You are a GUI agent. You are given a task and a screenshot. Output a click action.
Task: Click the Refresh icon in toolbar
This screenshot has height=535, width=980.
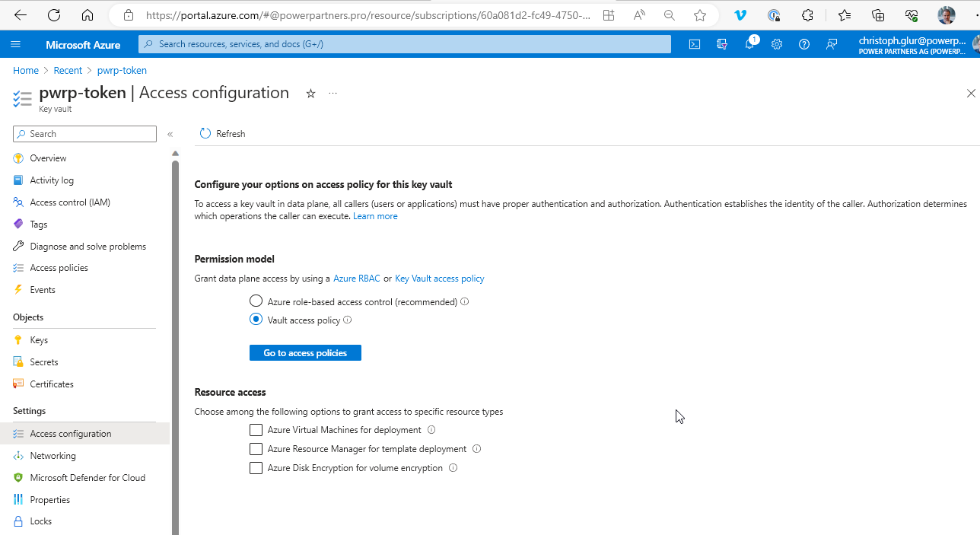205,133
